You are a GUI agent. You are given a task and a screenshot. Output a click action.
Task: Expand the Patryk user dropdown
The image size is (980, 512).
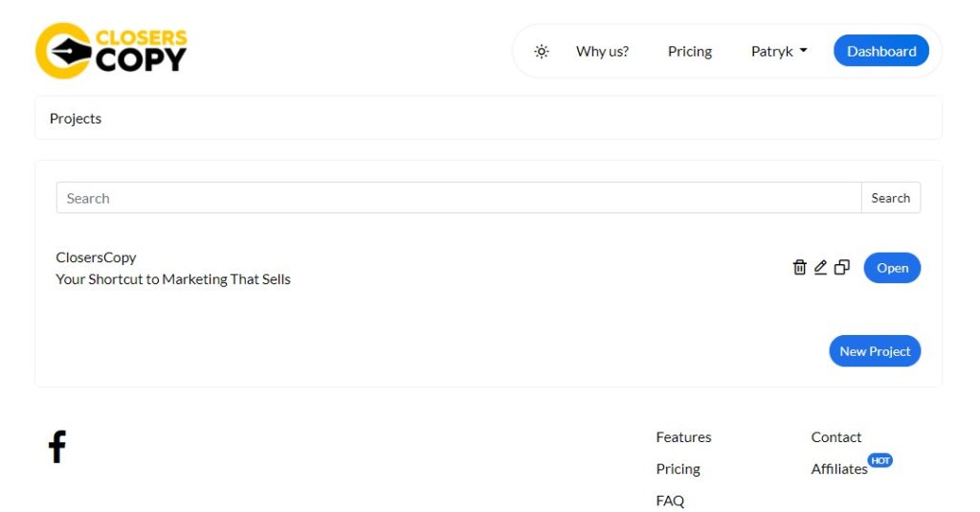(x=779, y=52)
